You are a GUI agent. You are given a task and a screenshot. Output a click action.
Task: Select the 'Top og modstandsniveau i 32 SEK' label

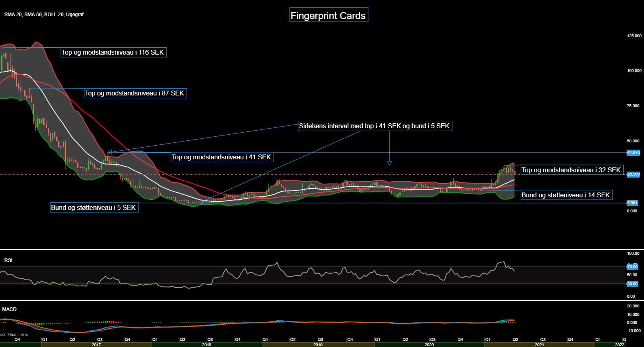[572, 170]
